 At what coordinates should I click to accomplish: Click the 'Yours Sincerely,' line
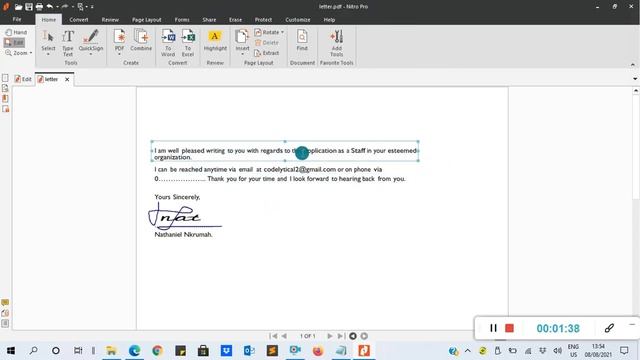point(177,197)
